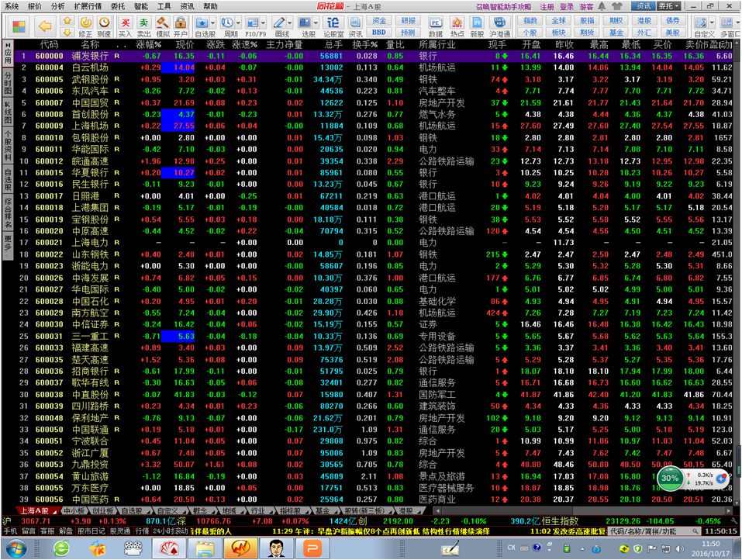Click the 资金 button
The height and width of the screenshot is (560, 742).
[x=379, y=20]
